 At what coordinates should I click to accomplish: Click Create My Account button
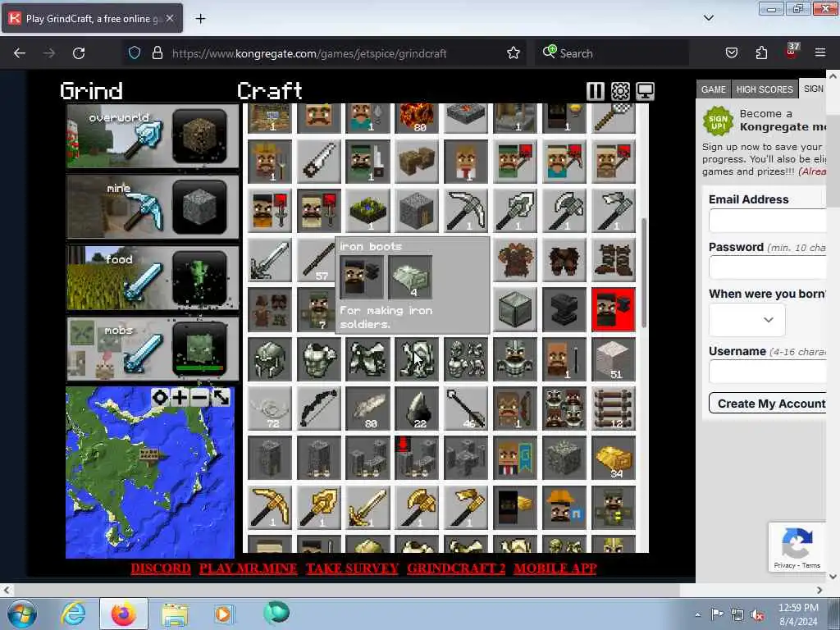pos(768,404)
